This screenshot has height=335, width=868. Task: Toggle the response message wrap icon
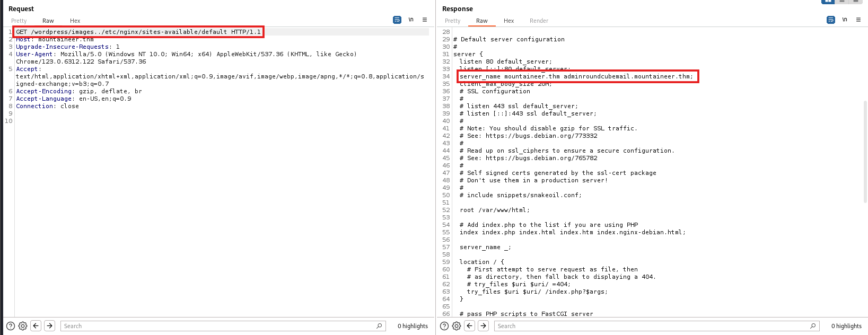[830, 20]
